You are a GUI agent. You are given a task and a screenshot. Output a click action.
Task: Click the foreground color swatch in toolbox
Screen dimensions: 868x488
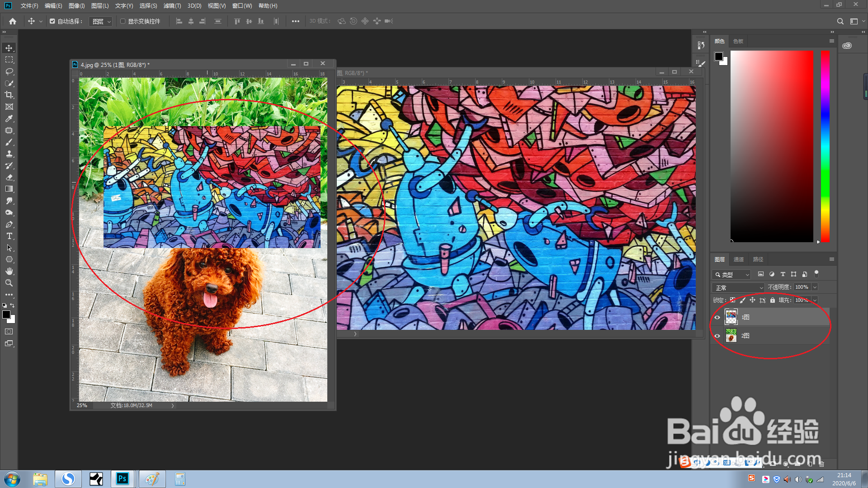[6, 314]
